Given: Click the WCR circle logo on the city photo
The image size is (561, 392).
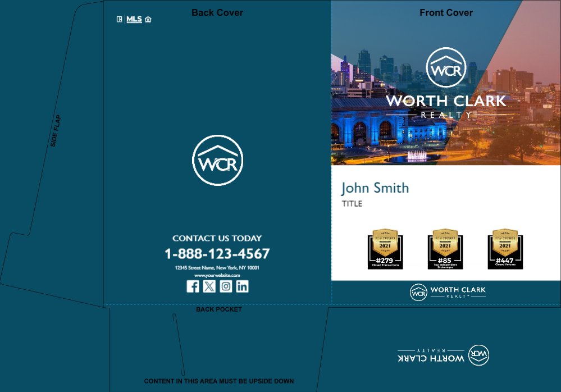Looking at the screenshot, I should click(446, 68).
